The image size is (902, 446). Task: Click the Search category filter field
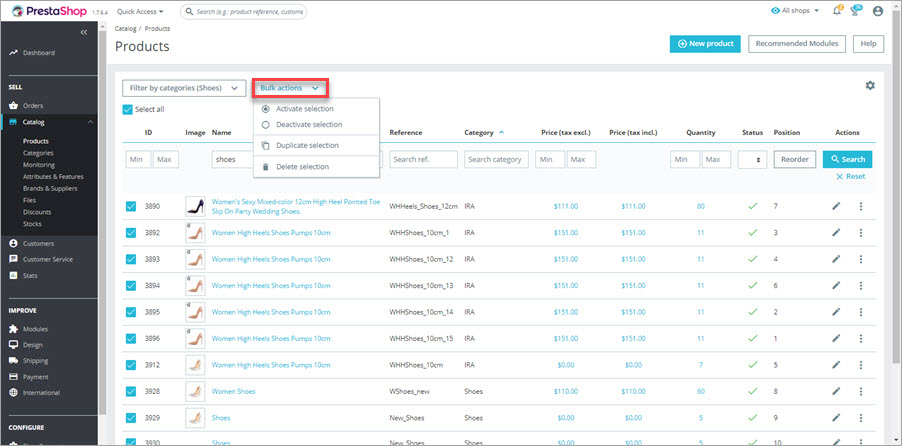(x=496, y=159)
